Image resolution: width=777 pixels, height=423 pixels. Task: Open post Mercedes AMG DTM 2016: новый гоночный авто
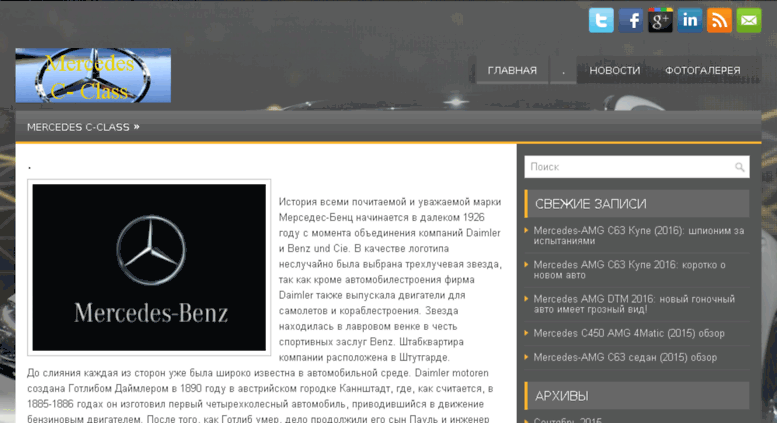coord(634,304)
